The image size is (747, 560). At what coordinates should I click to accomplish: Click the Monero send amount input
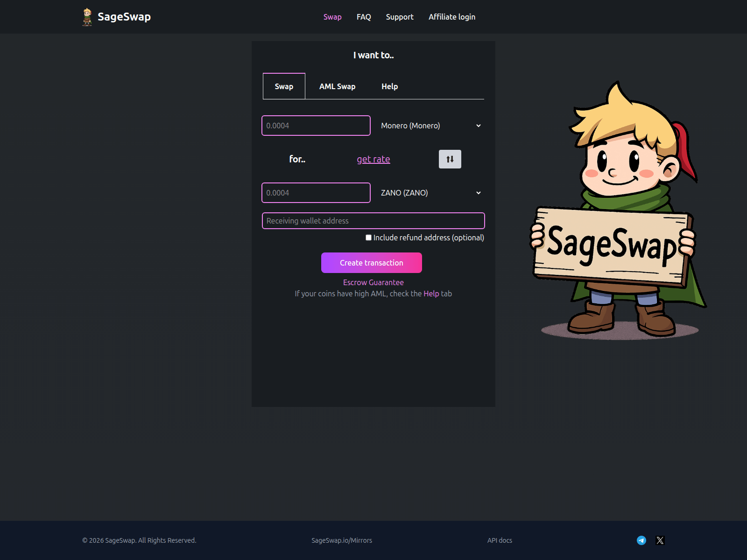316,126
